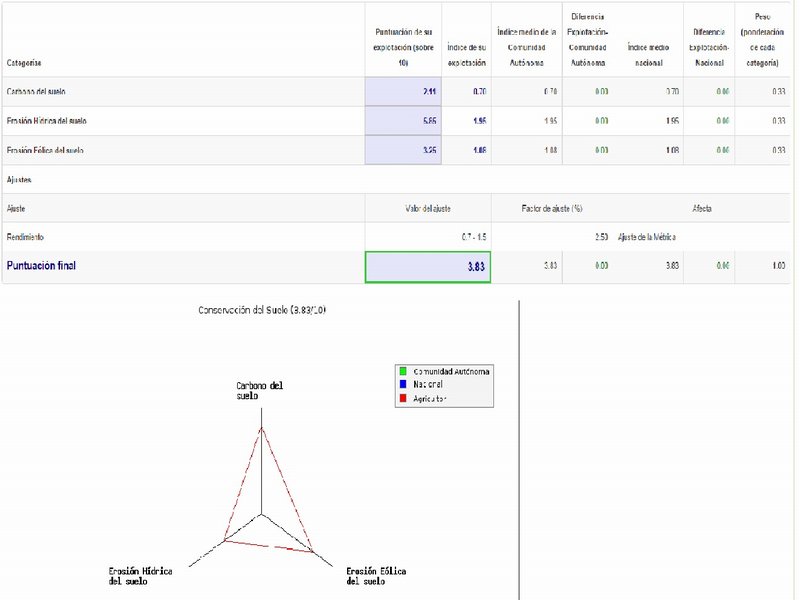800x600 pixels.
Task: Click the 'Puntuación final' label
Action: [41, 265]
